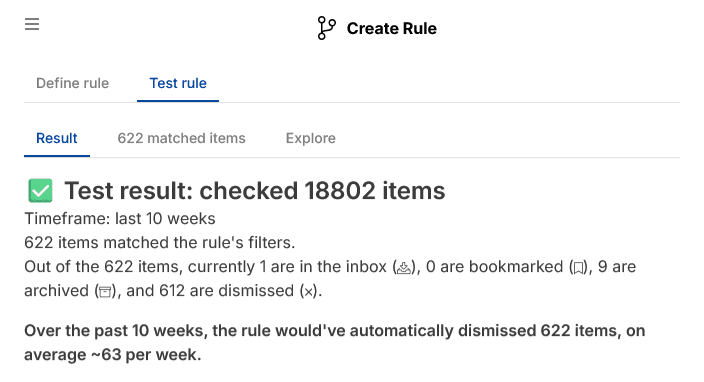Click the Timeframe last 10 weeks line
Viewport: 704px width, 382px height.
(x=120, y=219)
